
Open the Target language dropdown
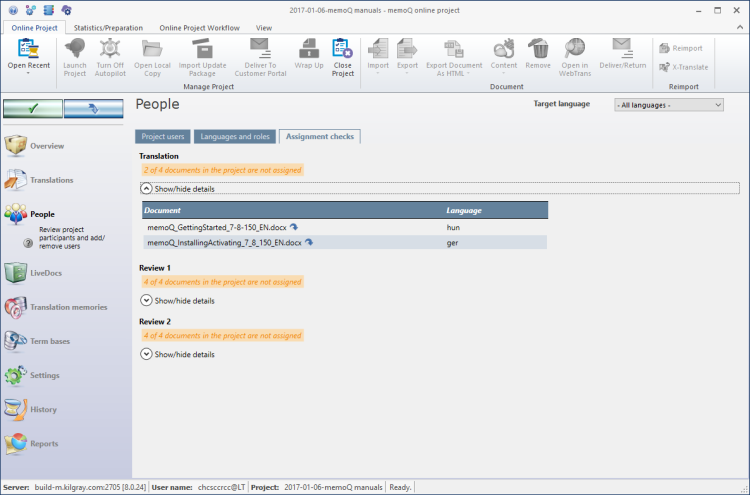(x=668, y=104)
